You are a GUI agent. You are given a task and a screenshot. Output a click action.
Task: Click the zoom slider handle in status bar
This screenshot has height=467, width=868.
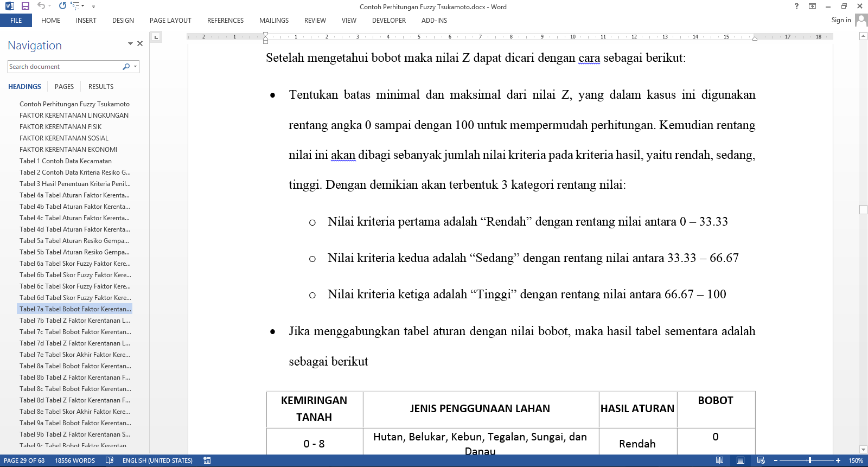pos(809,460)
